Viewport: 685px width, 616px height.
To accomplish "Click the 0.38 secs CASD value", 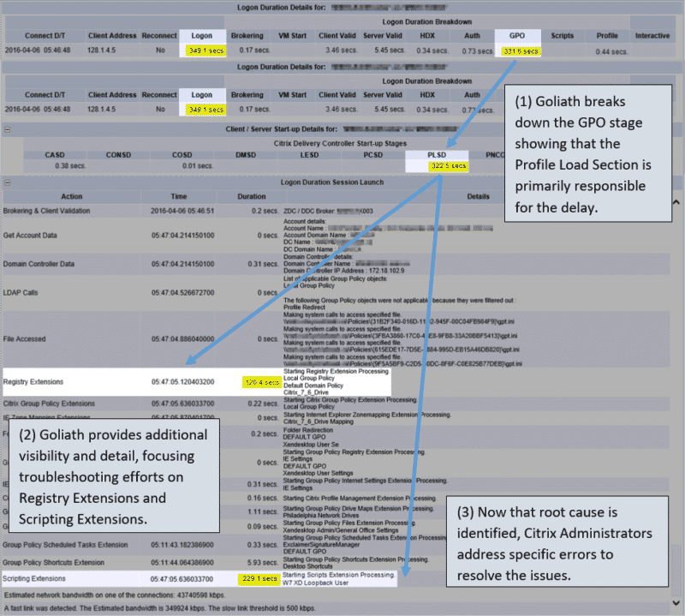I will tap(70, 166).
